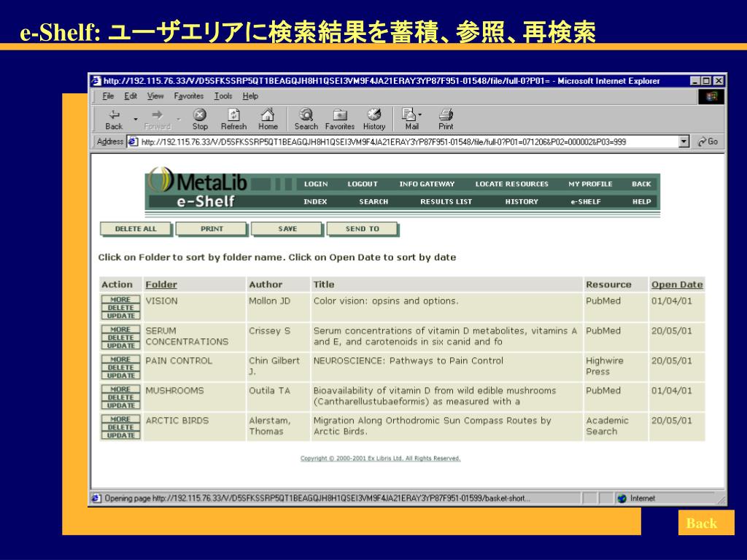Open HELP in MetaLib navigation bar
This screenshot has height=560, width=747.
click(x=642, y=201)
